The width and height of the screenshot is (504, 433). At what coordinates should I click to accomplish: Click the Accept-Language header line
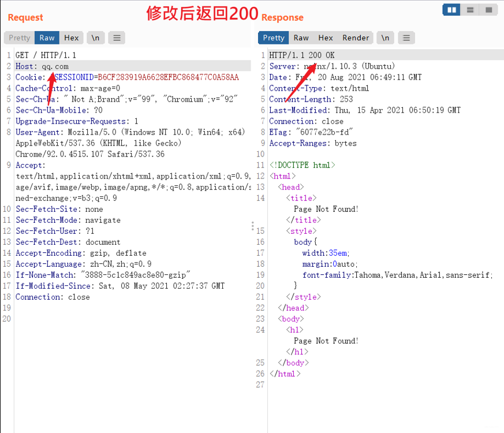coord(84,264)
